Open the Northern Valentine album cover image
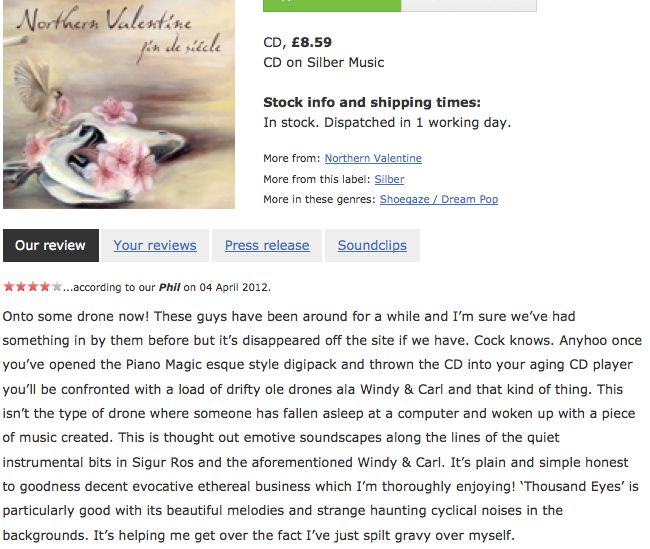The image size is (650, 549). (119, 104)
